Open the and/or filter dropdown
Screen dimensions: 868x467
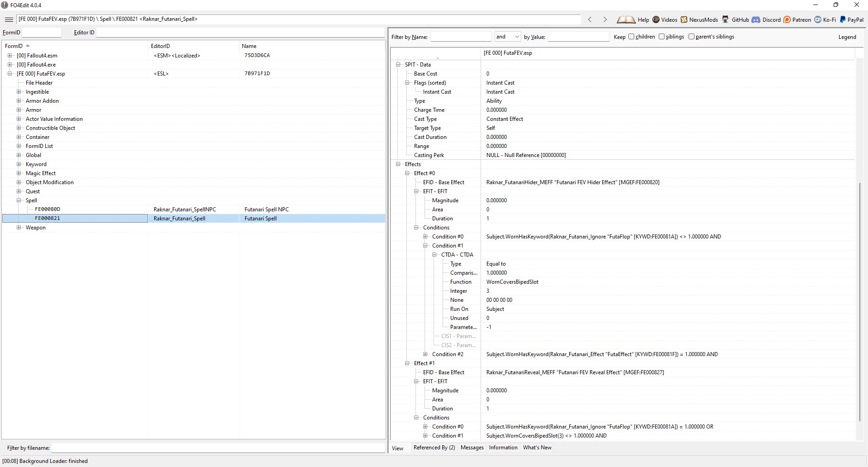[x=508, y=37]
